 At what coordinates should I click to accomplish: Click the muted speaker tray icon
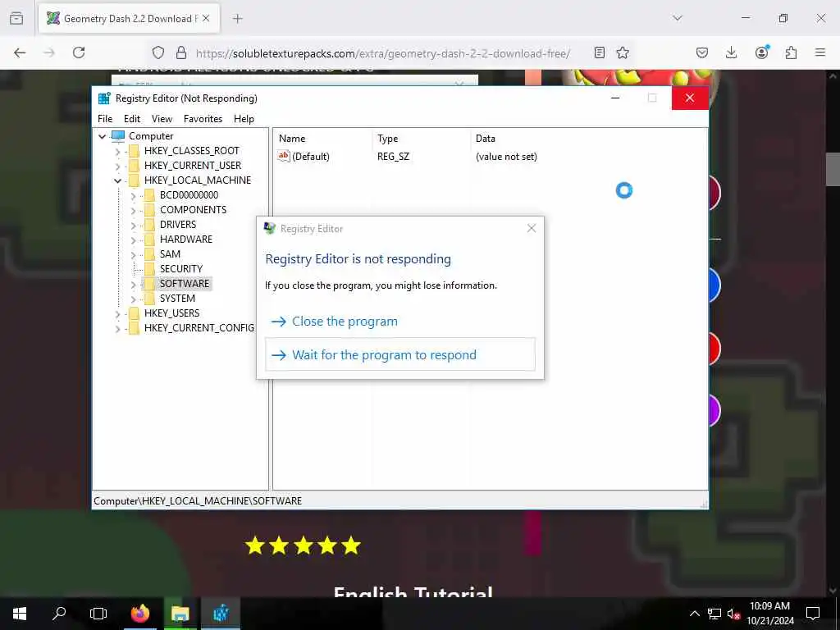[734, 614]
